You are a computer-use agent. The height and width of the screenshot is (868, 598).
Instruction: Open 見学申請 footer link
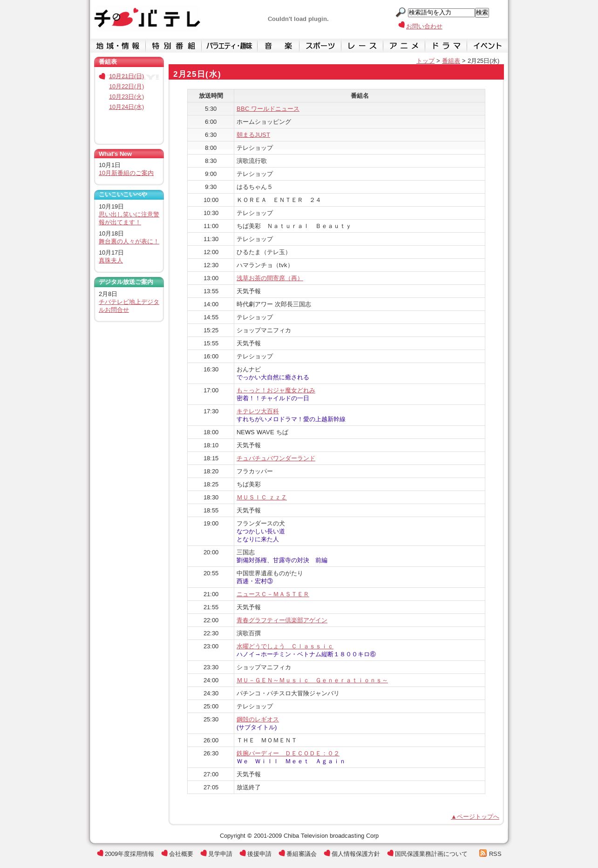(220, 854)
